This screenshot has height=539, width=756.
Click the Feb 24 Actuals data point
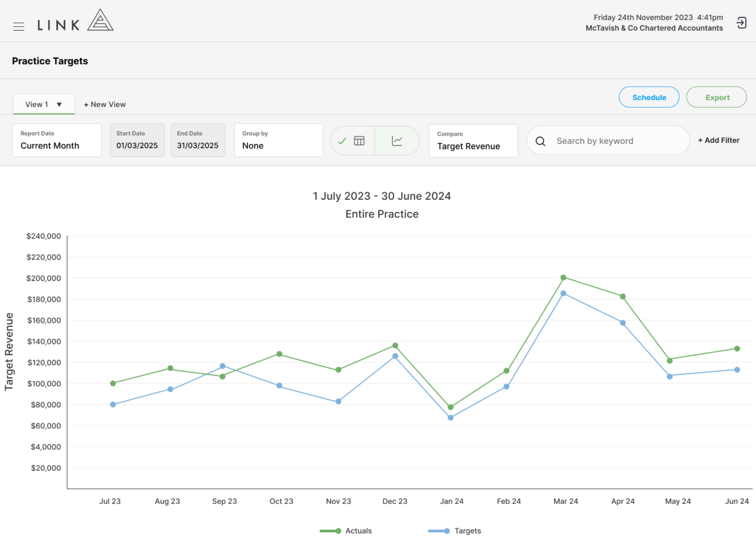tap(506, 371)
